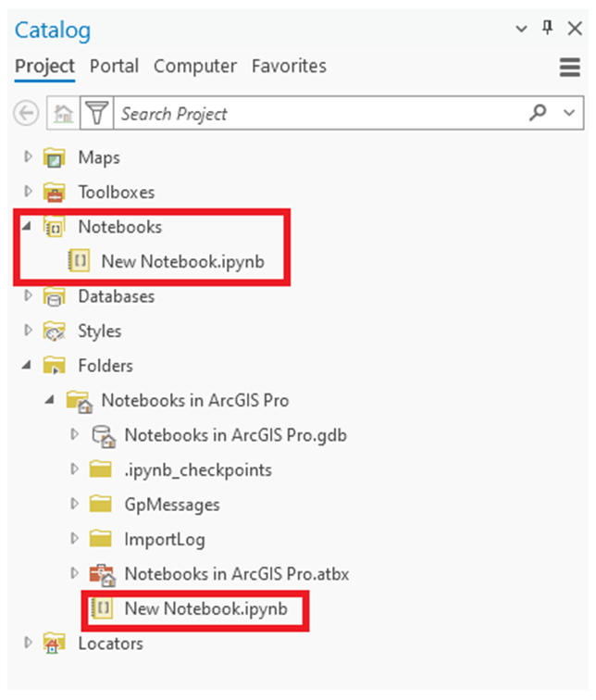Click the .ipynb_checkpoints folder icon
This screenshot has height=700, width=596.
tap(100, 469)
